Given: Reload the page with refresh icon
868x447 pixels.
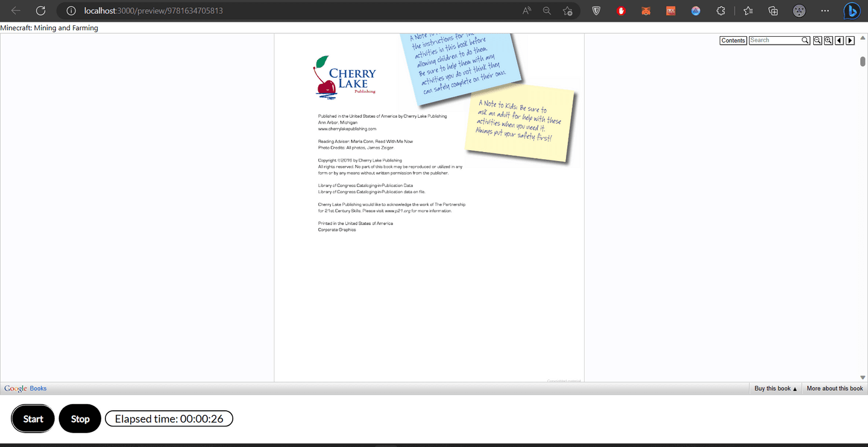Looking at the screenshot, I should click(x=40, y=11).
